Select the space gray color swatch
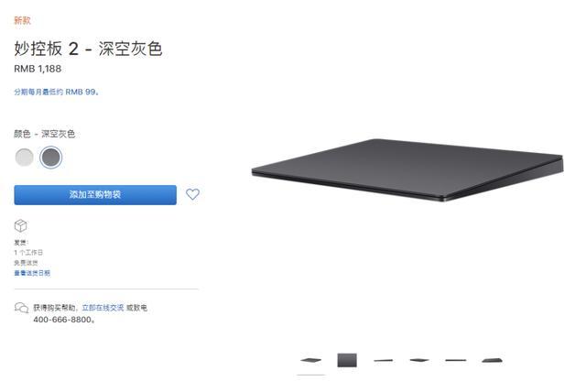 click(x=51, y=158)
